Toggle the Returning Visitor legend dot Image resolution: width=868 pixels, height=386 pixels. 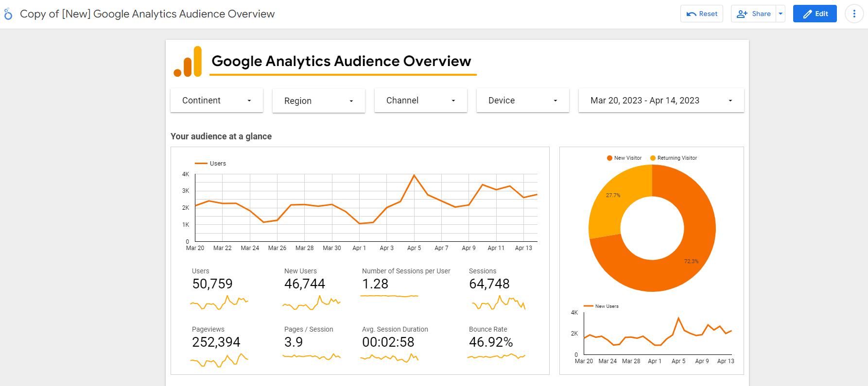[x=653, y=158]
